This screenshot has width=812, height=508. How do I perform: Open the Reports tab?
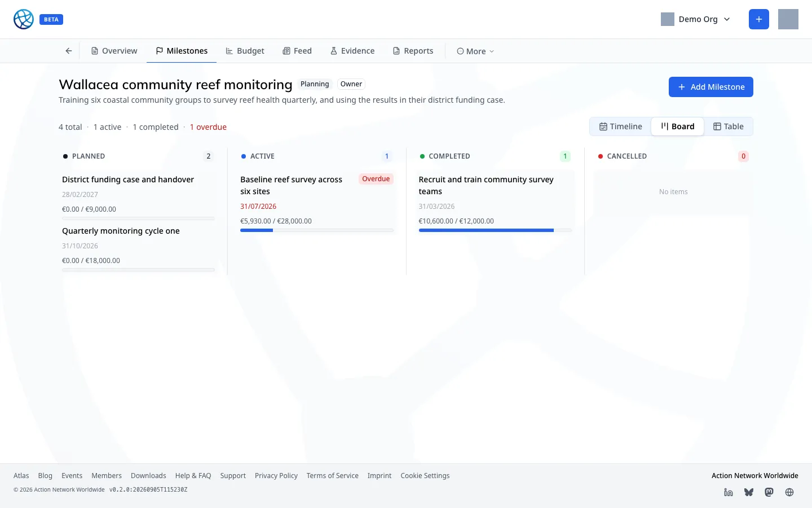click(x=413, y=51)
